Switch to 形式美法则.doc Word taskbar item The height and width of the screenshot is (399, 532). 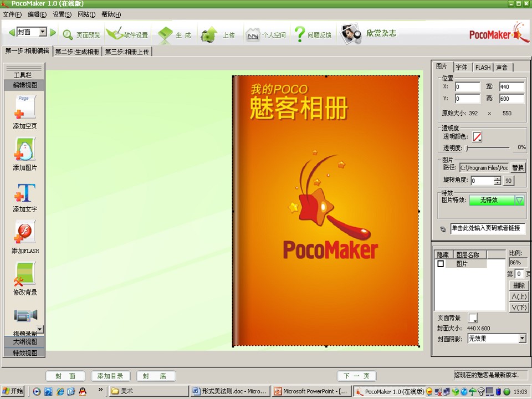pyautogui.click(x=230, y=391)
